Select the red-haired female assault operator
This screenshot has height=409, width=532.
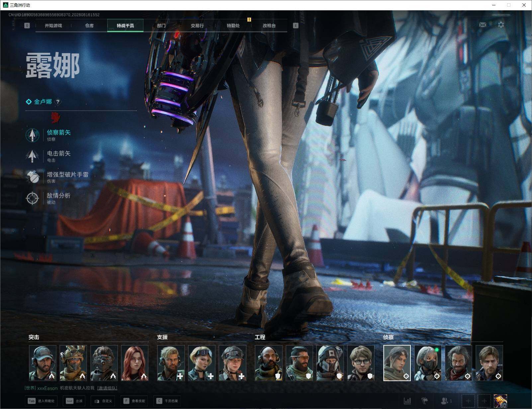[134, 363]
